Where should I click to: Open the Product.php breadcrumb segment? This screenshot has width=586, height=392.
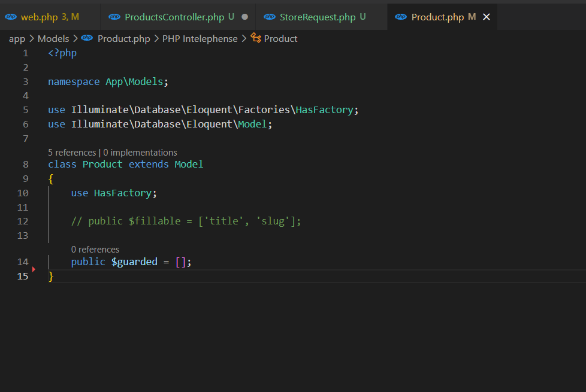point(123,39)
